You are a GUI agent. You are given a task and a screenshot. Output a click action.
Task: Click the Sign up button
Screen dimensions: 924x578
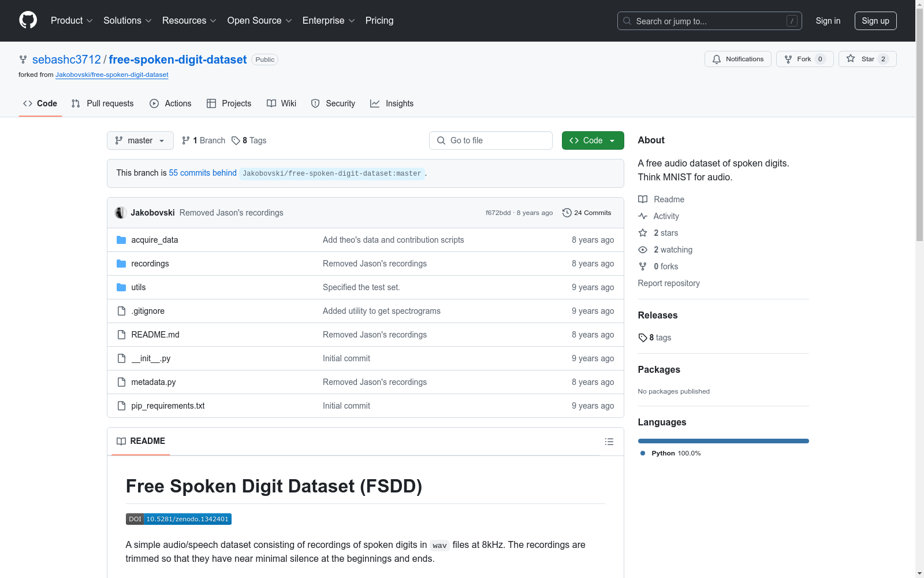[875, 21]
